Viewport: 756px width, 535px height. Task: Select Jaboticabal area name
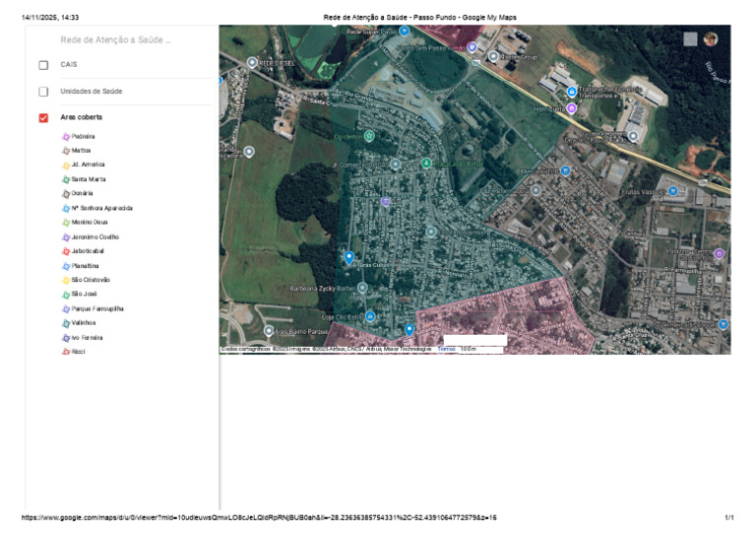(x=88, y=251)
